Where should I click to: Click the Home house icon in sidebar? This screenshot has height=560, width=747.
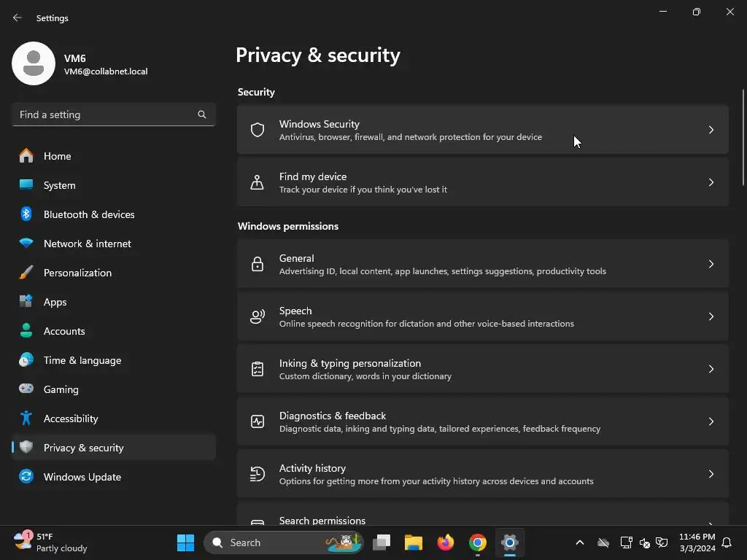(x=26, y=156)
